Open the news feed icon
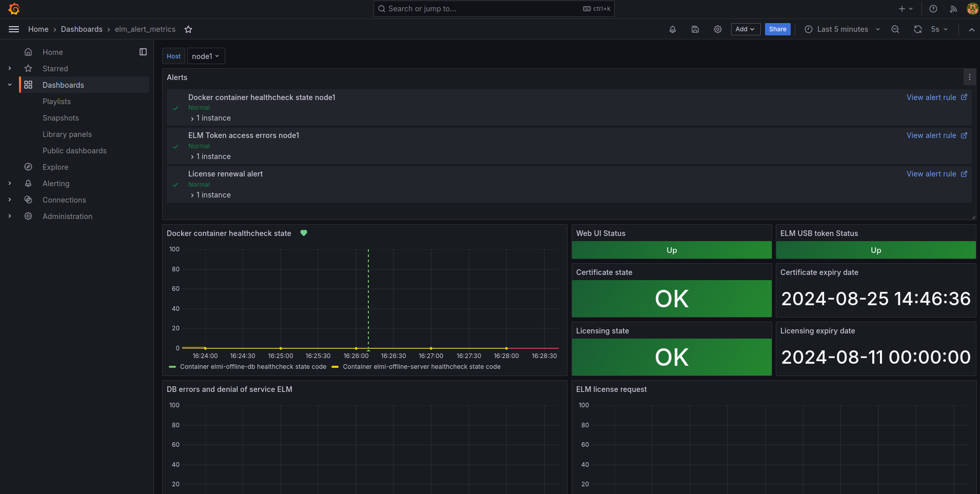The height and width of the screenshot is (494, 980). click(x=953, y=9)
